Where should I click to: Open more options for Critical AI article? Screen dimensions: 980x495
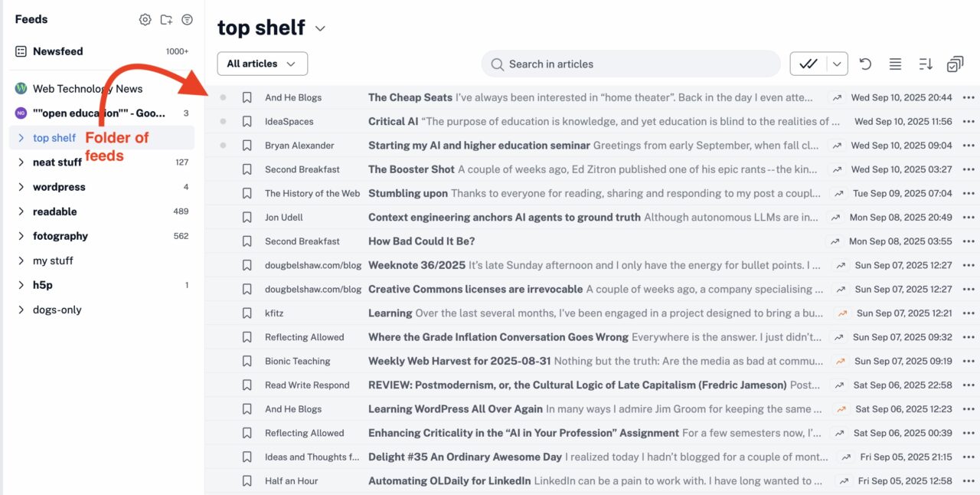pyautogui.click(x=969, y=121)
